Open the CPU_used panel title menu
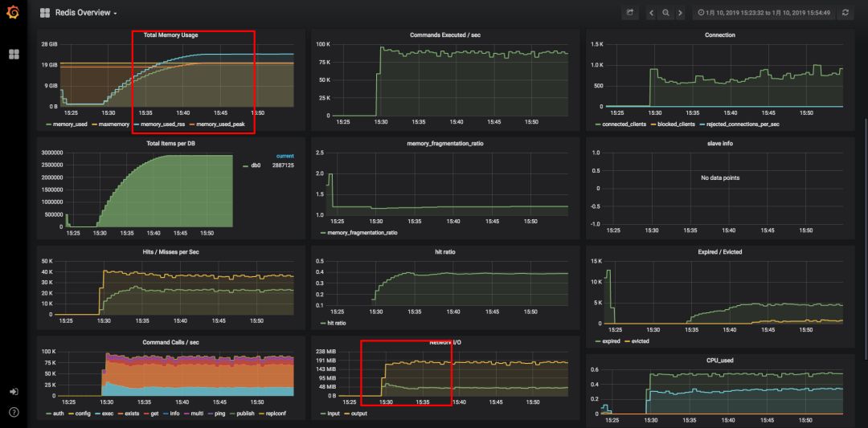This screenshot has height=428, width=868. pyautogui.click(x=719, y=360)
